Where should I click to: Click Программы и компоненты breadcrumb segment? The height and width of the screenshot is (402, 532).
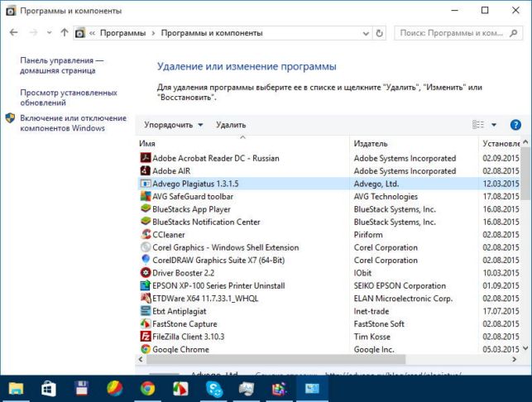pyautogui.click(x=212, y=33)
